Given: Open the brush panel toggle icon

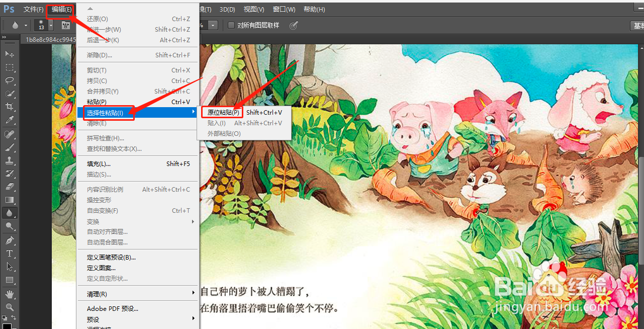Looking at the screenshot, I should [x=66, y=25].
